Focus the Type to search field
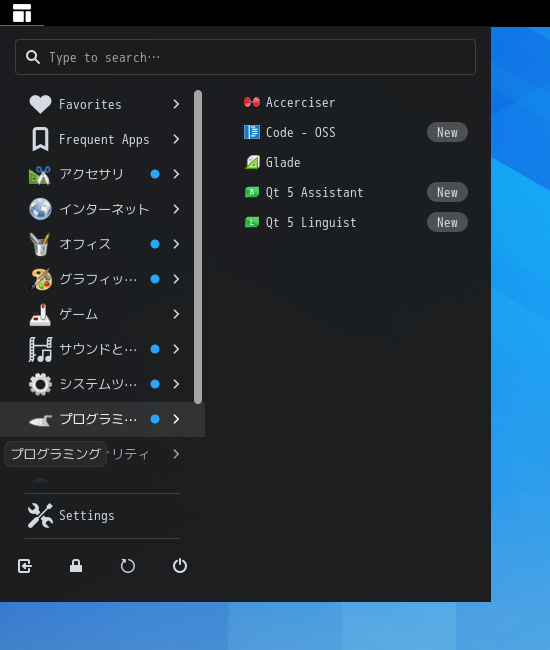550x650 pixels. pyautogui.click(x=245, y=57)
